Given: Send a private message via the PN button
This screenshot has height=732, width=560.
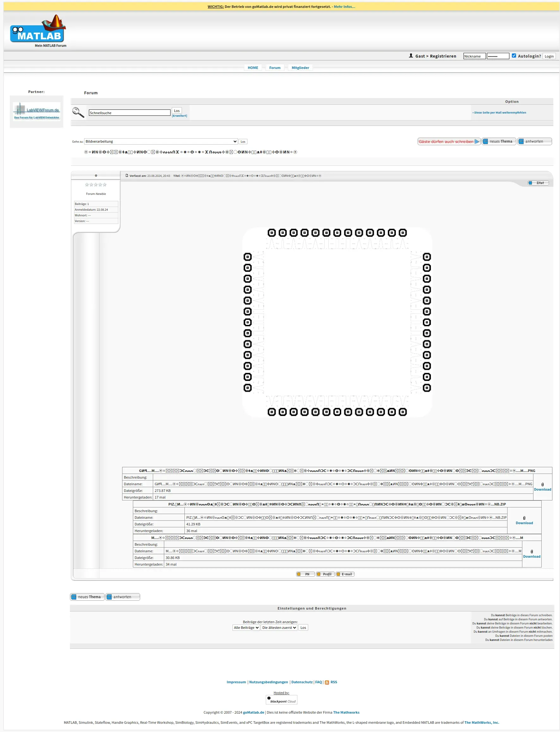Looking at the screenshot, I should pyautogui.click(x=305, y=574).
